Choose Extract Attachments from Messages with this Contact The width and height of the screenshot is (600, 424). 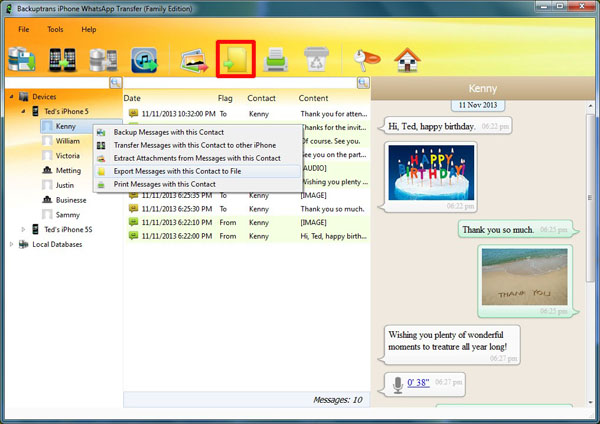[x=197, y=158]
